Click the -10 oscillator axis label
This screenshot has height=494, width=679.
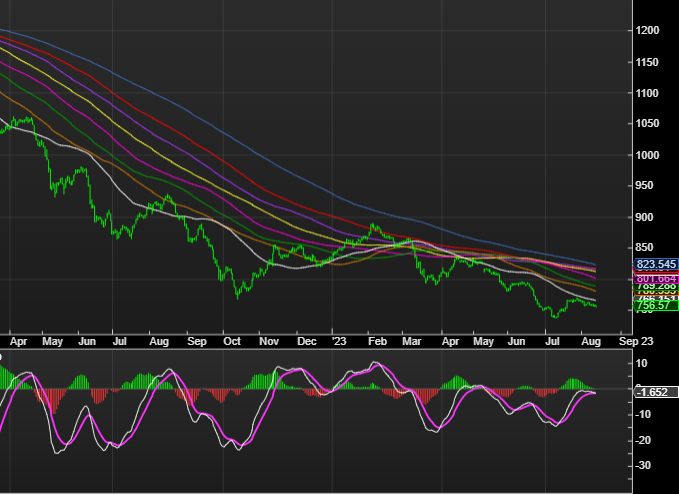coord(642,415)
